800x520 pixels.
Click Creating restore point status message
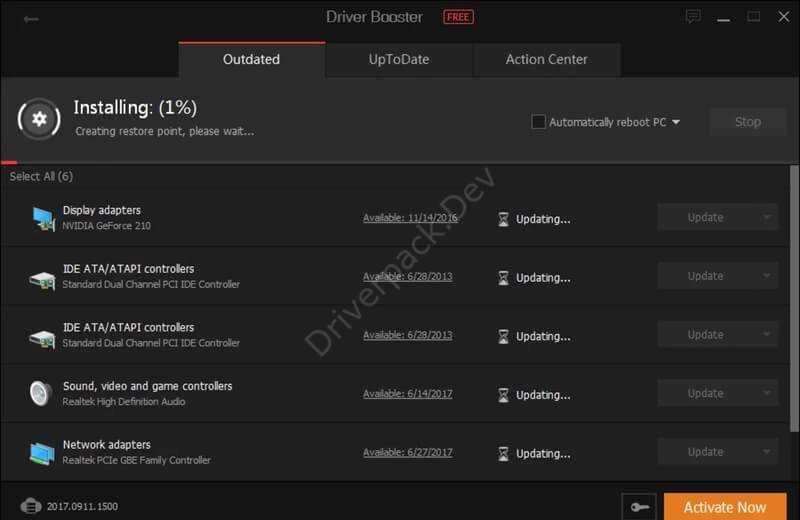(x=165, y=131)
